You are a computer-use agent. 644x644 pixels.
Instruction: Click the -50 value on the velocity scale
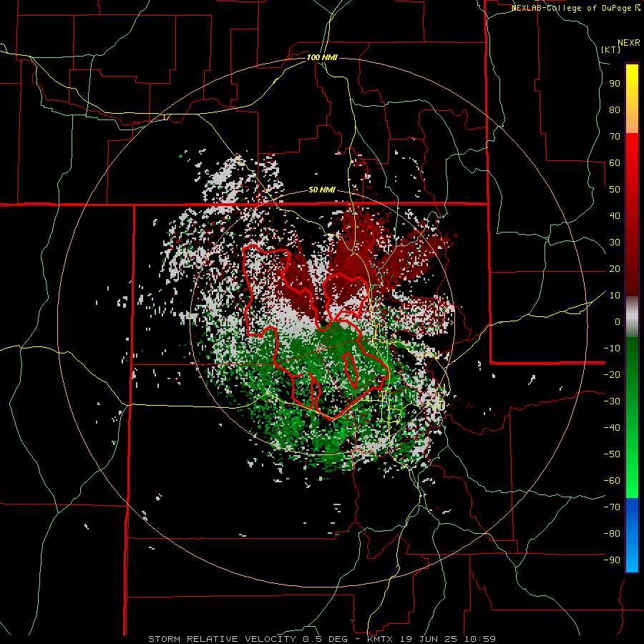pos(612,454)
